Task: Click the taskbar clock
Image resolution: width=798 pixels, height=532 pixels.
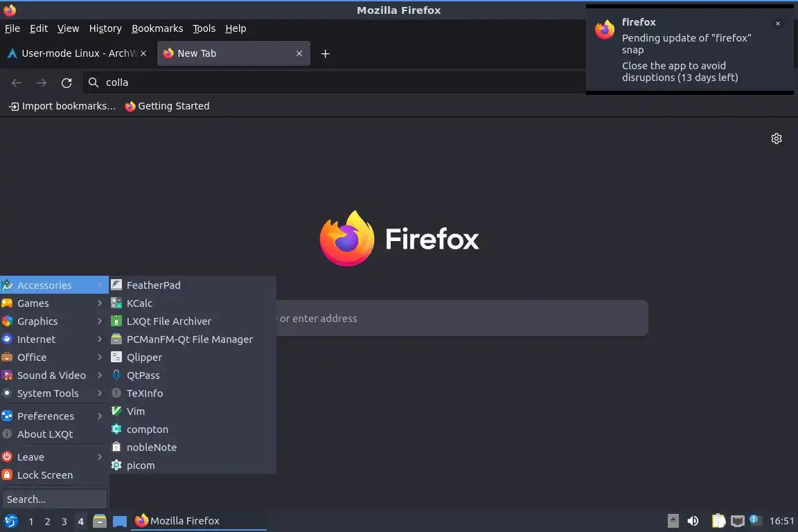Action: [781, 521]
